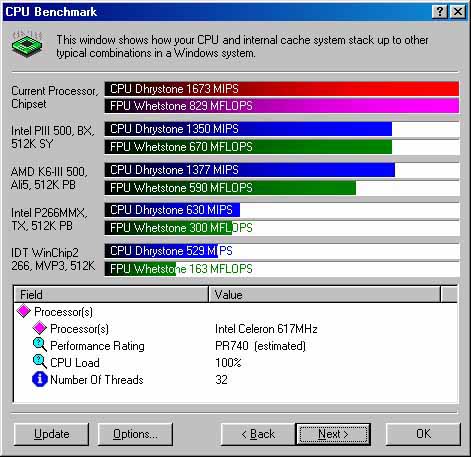Click the magnifier icon beside Performance Rating
This screenshot has width=471, height=457.
40,345
